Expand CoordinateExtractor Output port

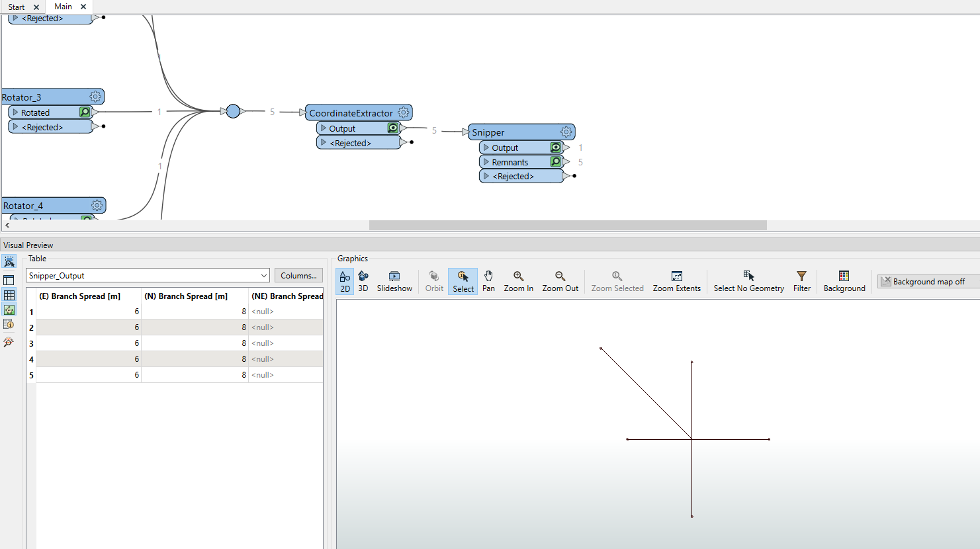[324, 128]
